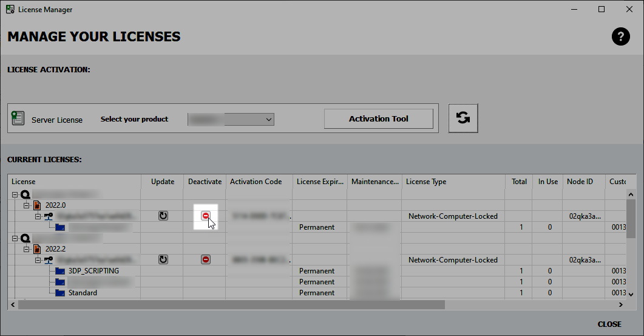Collapse the 2022.0 version node
The height and width of the screenshot is (336, 644).
coord(26,205)
